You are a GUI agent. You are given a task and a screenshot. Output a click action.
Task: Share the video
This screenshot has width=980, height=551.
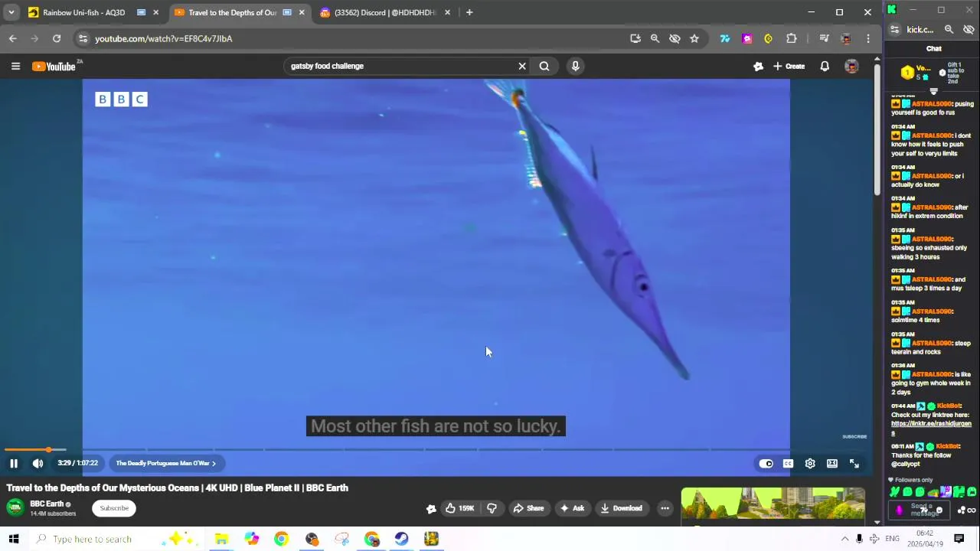click(x=528, y=508)
